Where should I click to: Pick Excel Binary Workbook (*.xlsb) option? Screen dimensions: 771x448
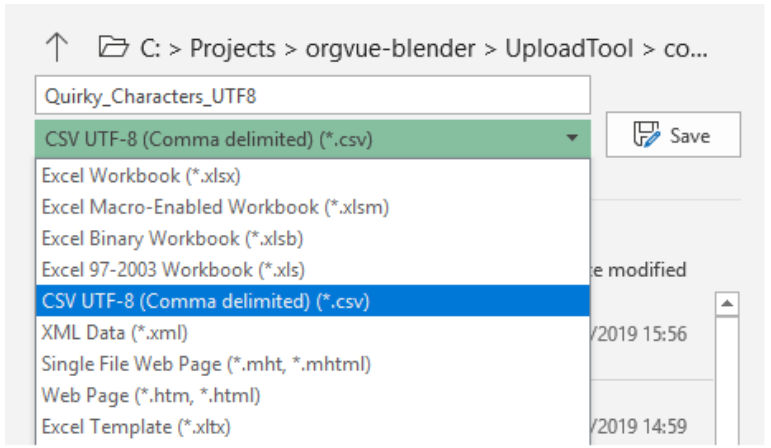point(313,239)
